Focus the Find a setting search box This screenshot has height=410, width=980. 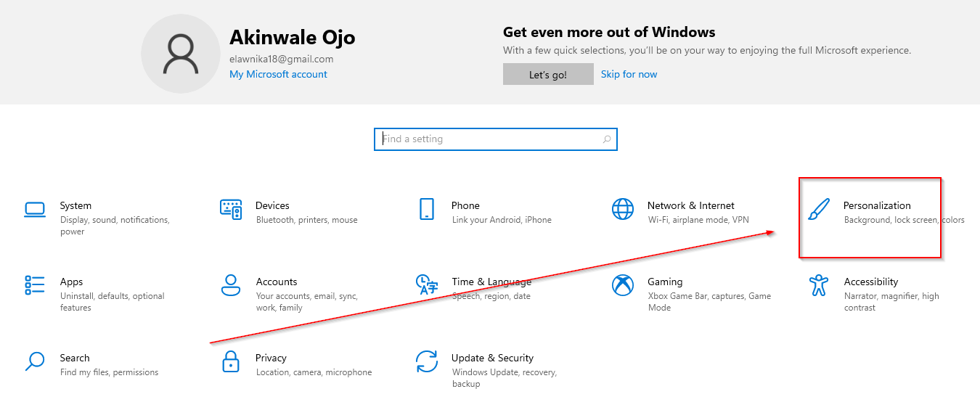point(486,139)
